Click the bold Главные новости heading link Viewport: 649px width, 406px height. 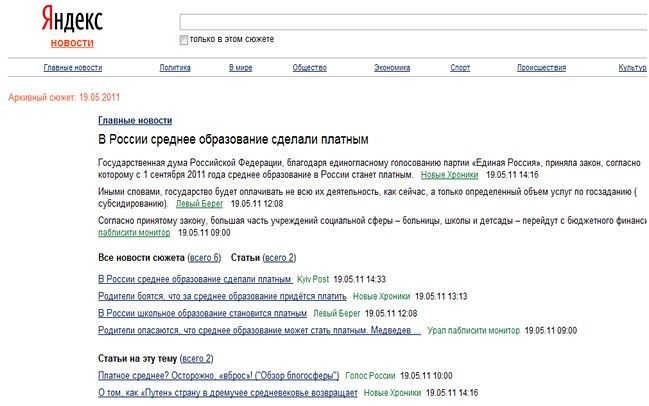point(135,120)
